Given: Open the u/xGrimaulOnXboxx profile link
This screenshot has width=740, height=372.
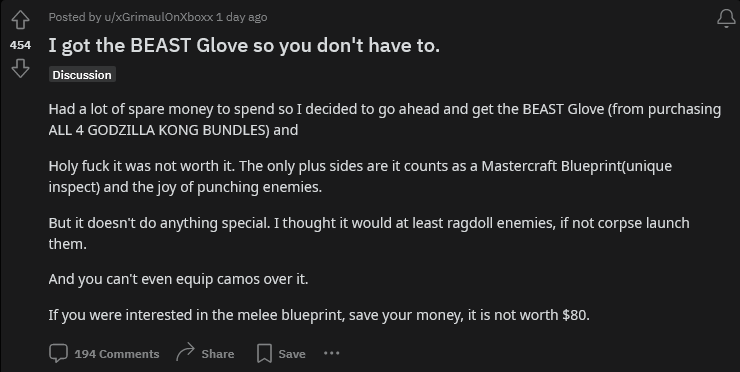Looking at the screenshot, I should click(158, 17).
